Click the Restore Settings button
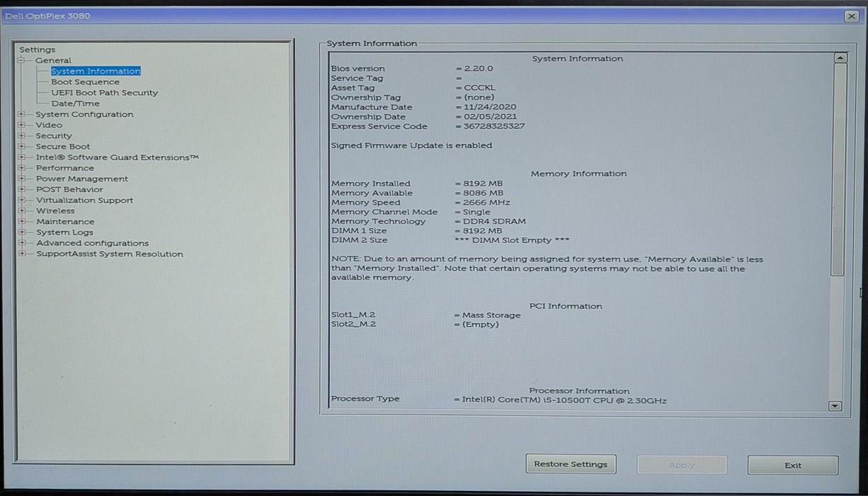 pos(571,464)
